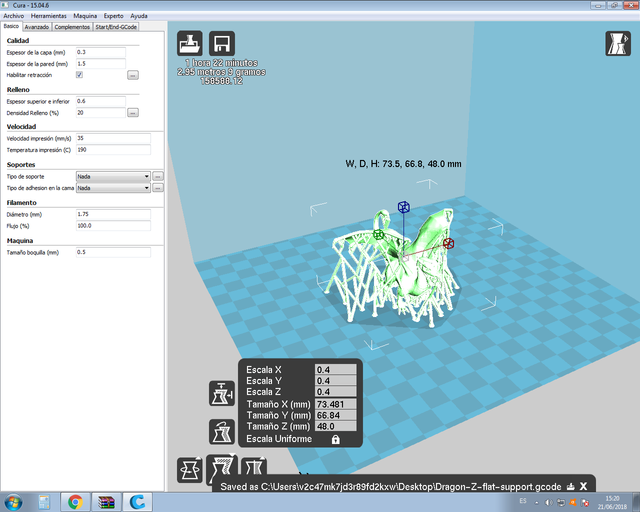This screenshot has width=640, height=512.
Task: Click the Cura taskbar icon
Action: click(138, 502)
